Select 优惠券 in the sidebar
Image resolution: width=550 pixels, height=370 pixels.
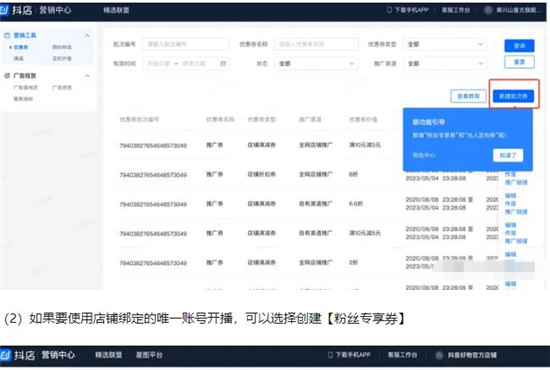[21, 47]
